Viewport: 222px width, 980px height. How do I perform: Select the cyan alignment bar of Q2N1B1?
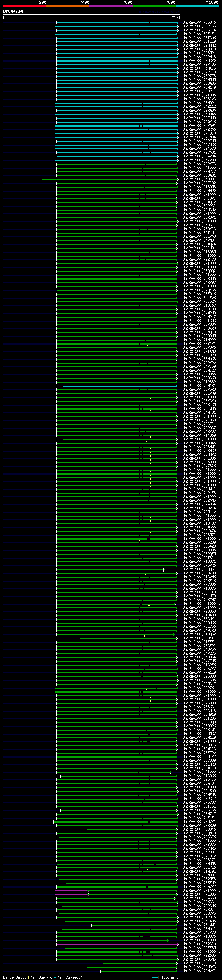pyautogui.click(x=120, y=386)
